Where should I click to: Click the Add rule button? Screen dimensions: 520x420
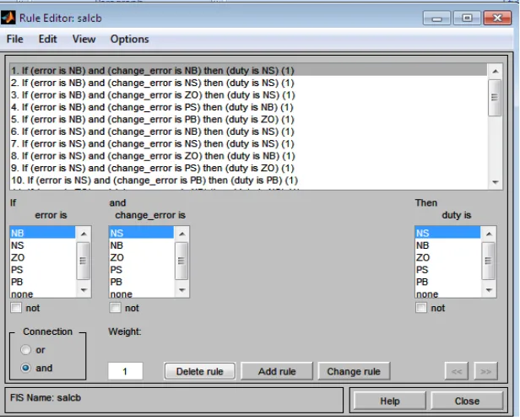click(277, 371)
